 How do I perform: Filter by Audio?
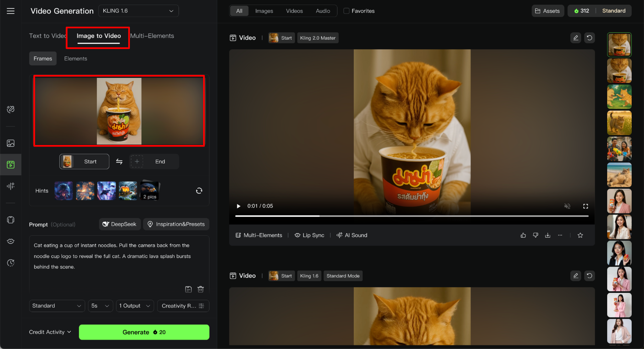click(x=323, y=11)
